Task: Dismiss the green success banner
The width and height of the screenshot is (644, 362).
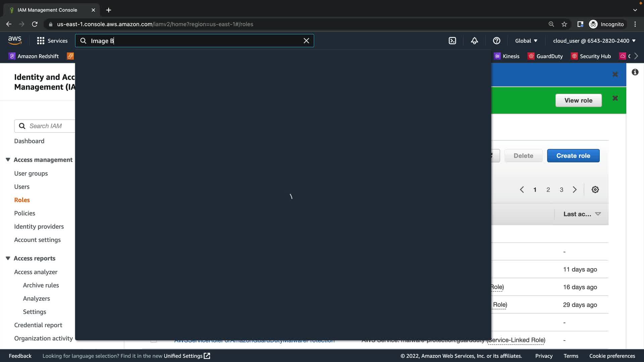Action: (x=615, y=98)
